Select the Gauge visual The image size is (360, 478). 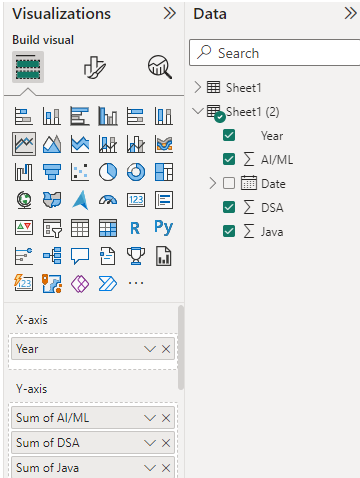pyautogui.click(x=108, y=200)
